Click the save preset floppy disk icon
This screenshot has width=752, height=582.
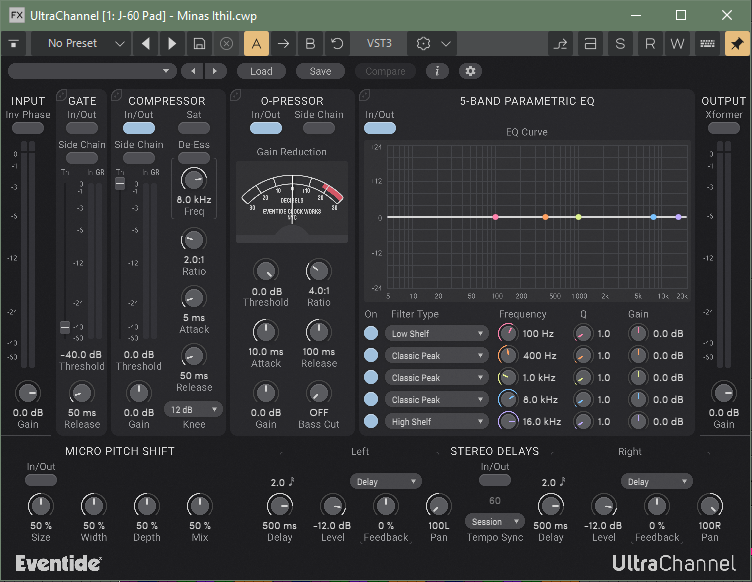[x=200, y=44]
